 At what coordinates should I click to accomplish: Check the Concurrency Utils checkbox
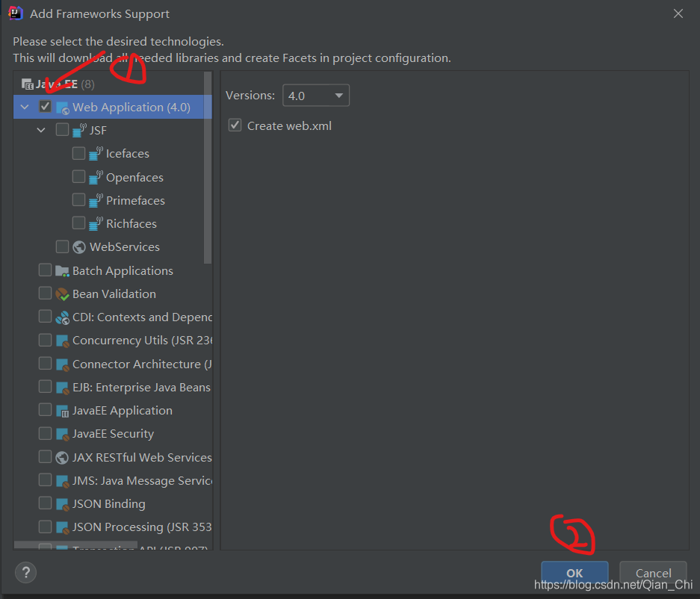45,340
